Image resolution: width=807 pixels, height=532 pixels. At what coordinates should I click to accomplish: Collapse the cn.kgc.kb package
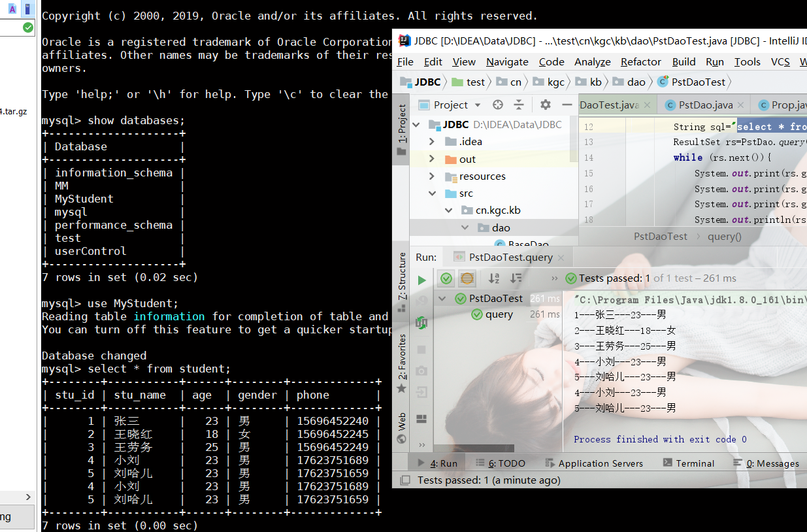click(448, 210)
